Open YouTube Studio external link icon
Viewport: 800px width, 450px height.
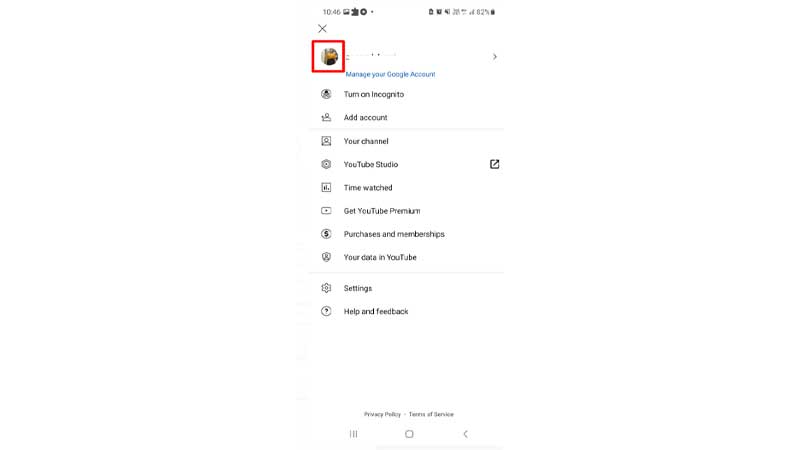pos(494,164)
